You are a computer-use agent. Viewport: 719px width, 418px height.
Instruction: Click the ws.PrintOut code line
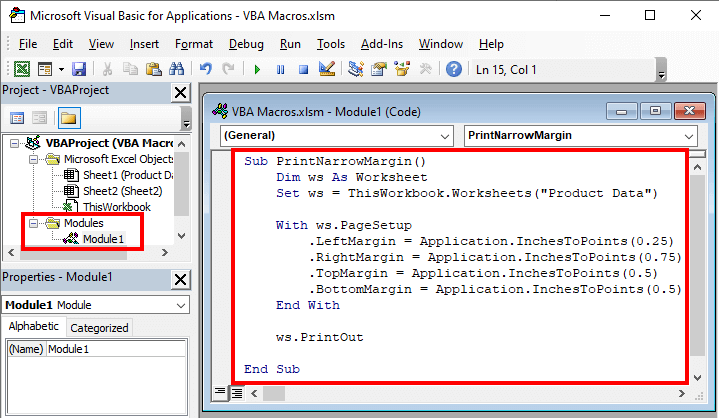coord(320,337)
